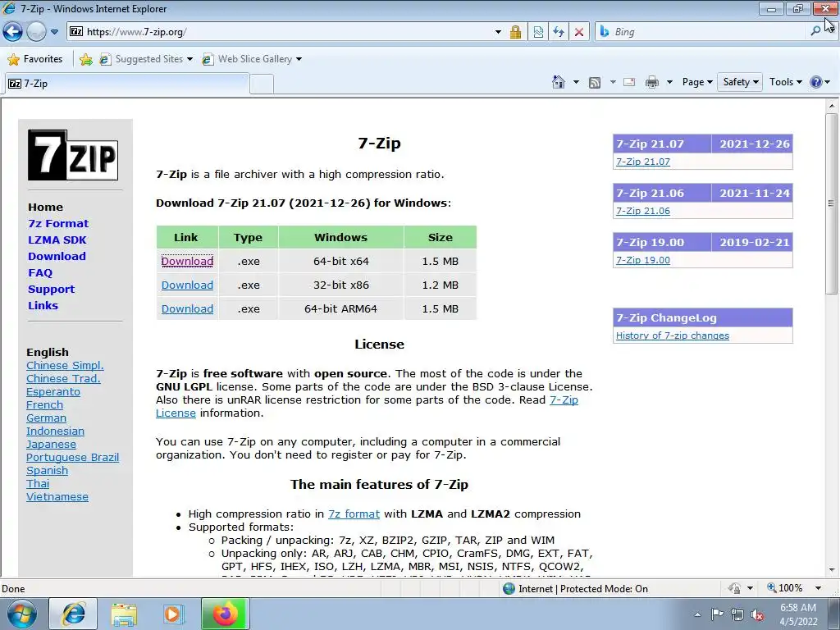Screen dimensions: 840x630
Task: Click the blank New Tab button
Action: (x=262, y=84)
